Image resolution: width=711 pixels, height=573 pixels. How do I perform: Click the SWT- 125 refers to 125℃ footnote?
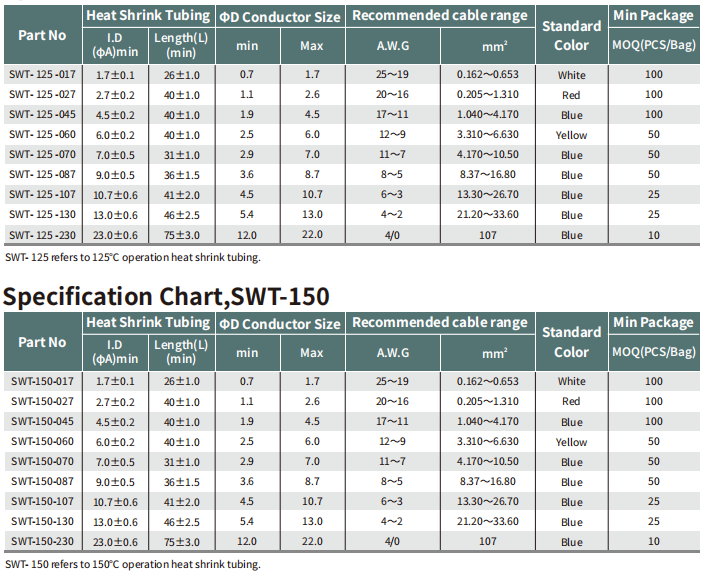click(132, 257)
